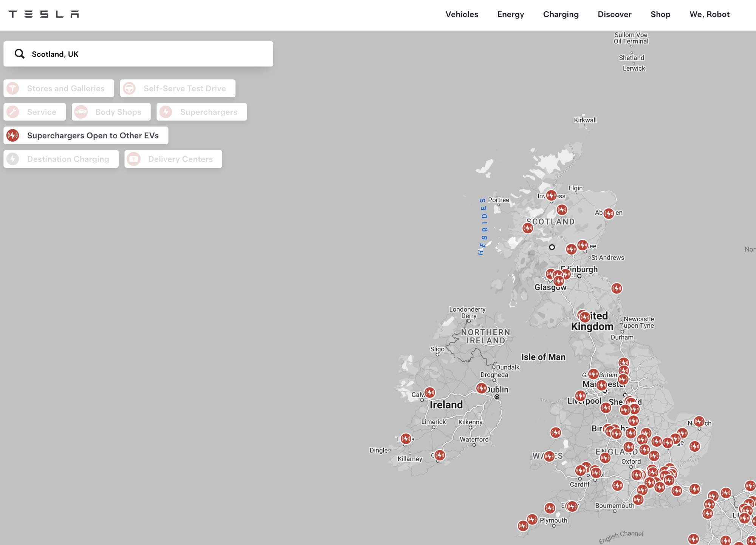756x545 pixels.
Task: Toggle Delivery Centers filter
Action: (174, 159)
